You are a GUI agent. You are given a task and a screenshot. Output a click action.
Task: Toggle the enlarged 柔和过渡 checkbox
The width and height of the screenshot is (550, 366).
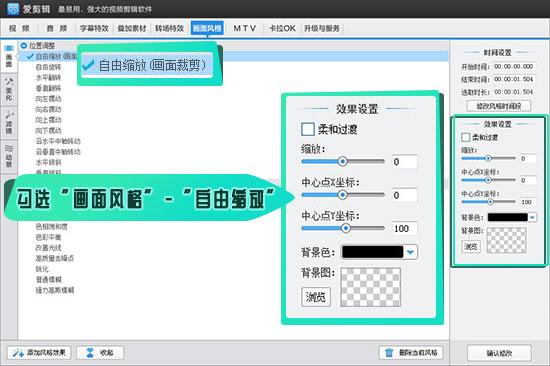308,129
